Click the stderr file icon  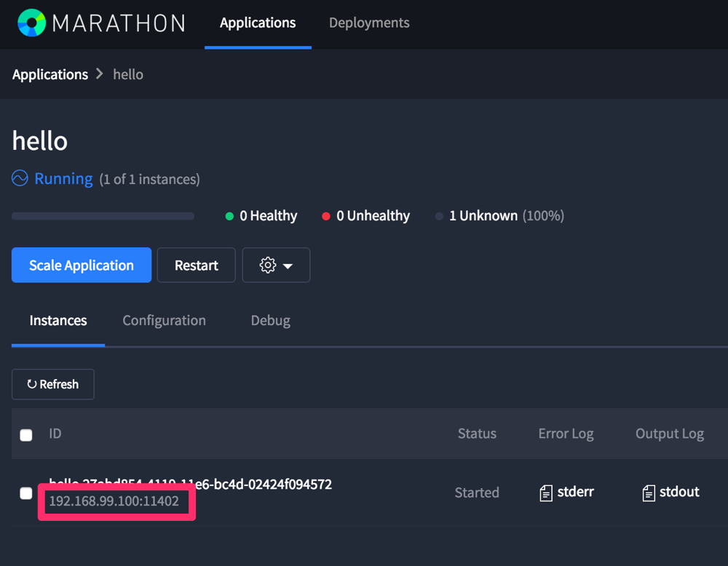tap(546, 493)
